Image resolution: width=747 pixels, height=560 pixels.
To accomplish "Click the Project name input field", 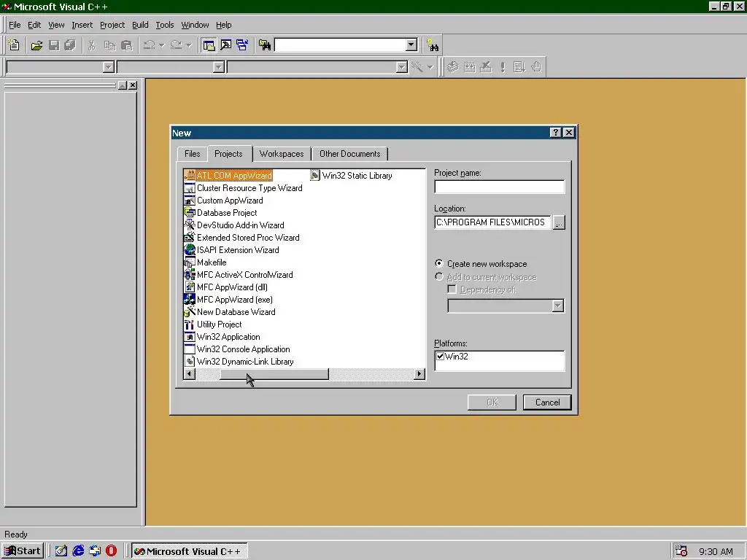I will click(499, 187).
